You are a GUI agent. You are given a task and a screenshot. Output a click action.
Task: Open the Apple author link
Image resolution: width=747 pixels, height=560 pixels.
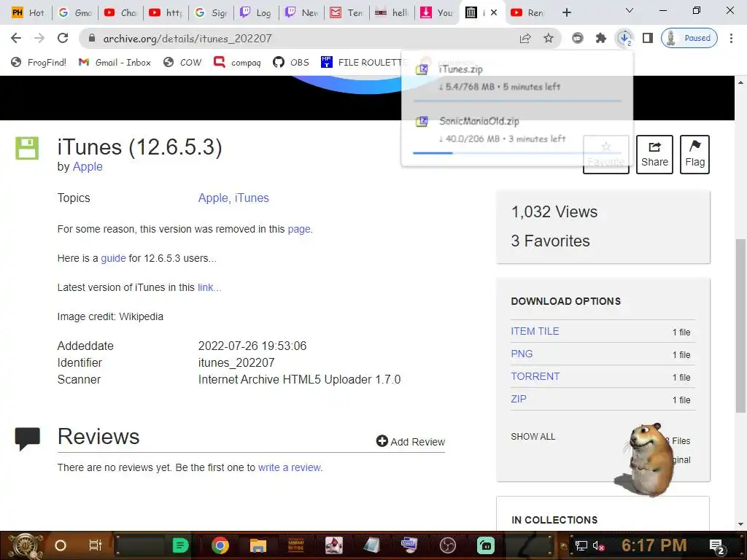click(88, 167)
